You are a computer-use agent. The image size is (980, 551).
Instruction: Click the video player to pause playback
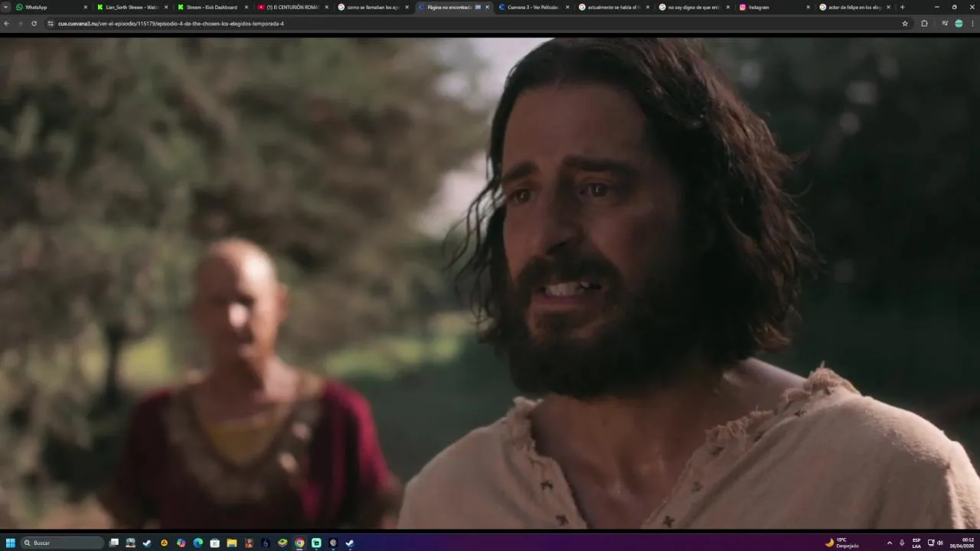point(490,283)
